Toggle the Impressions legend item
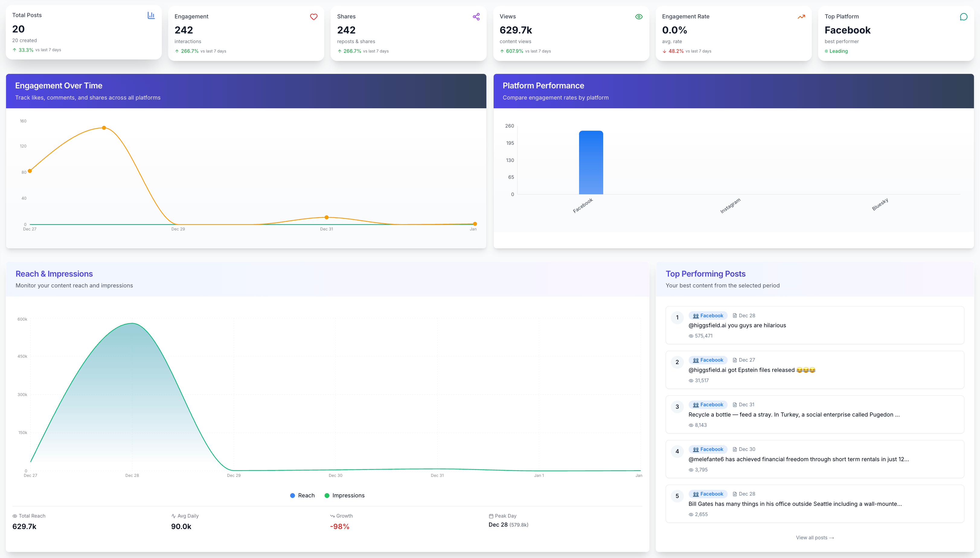 point(344,495)
